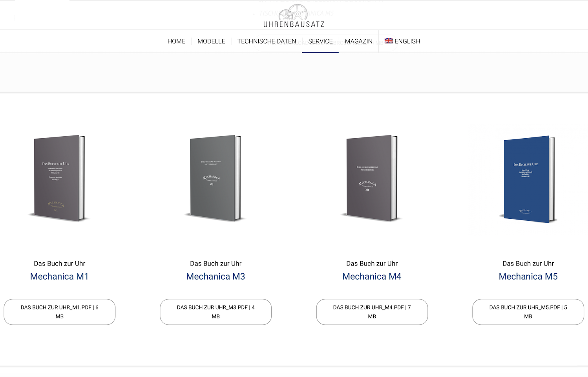Select the Service menu item

320,41
